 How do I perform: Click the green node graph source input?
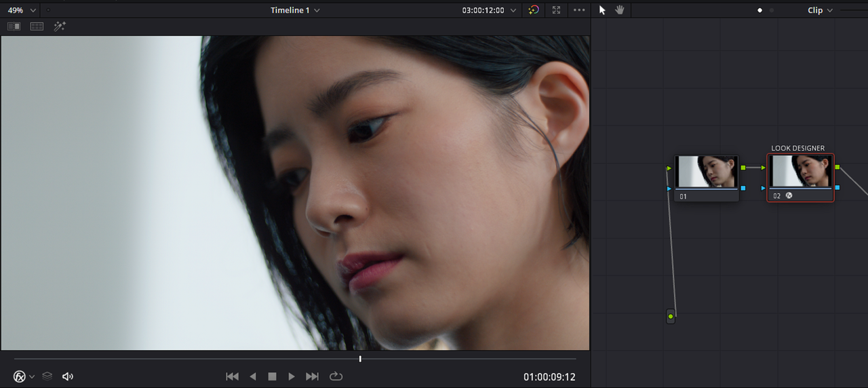pos(671,316)
